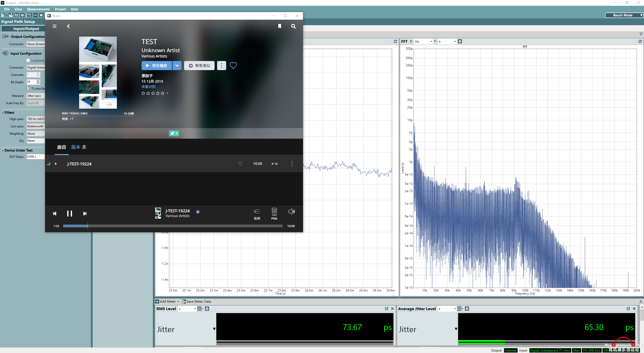Open the Roon hamburger menu
This screenshot has width=644, height=353.
(x=54, y=26)
